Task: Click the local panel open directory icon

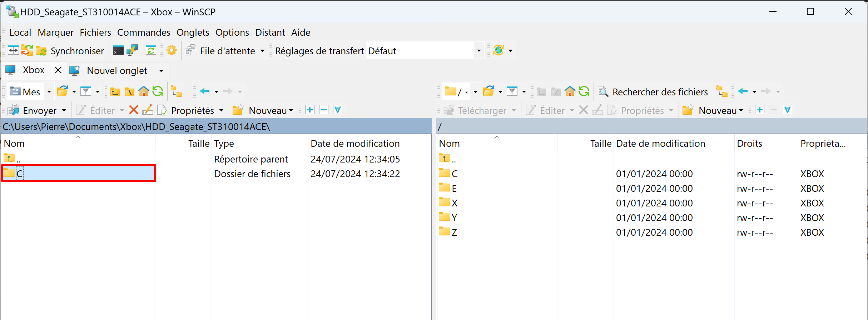Action: [x=63, y=91]
